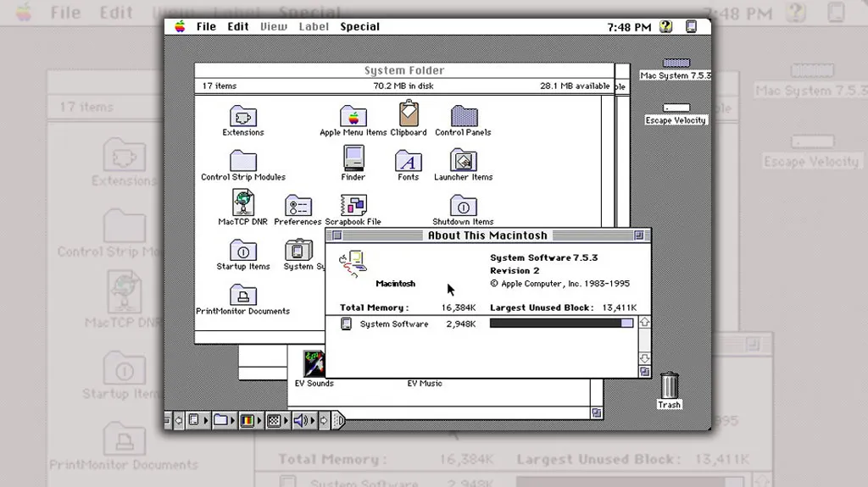
Task: Click size box of window behind About dialog
Action: point(596,412)
